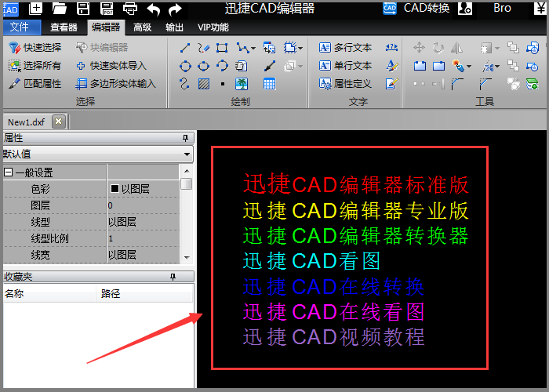
Task: Print the drawing with printer icon
Action: pos(130,9)
